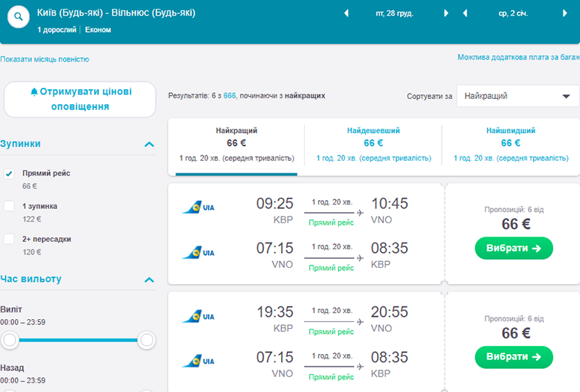Select the Найшвидший tab
Screen dimensions: 580x392
[x=510, y=144]
